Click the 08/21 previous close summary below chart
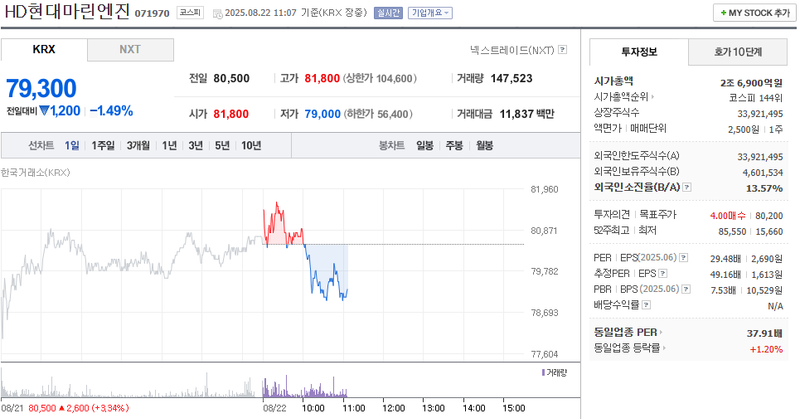The height and width of the screenshot is (419, 800). (x=65, y=408)
